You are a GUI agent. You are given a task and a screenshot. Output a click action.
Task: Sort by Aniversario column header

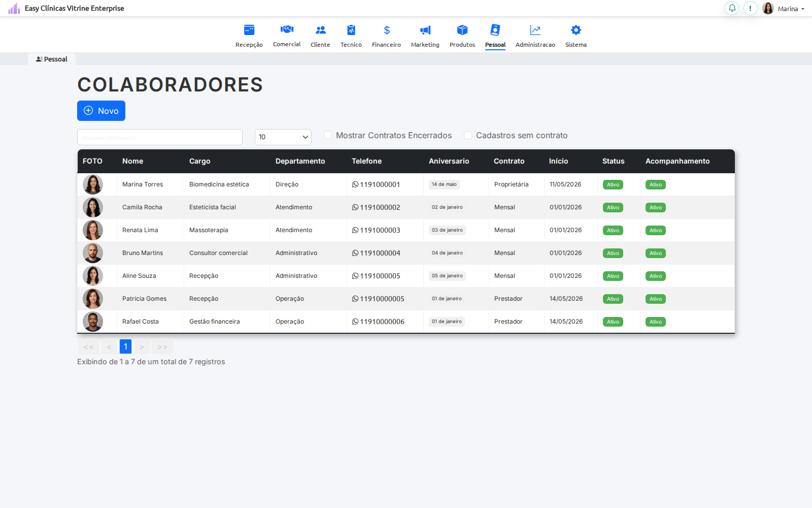449,161
